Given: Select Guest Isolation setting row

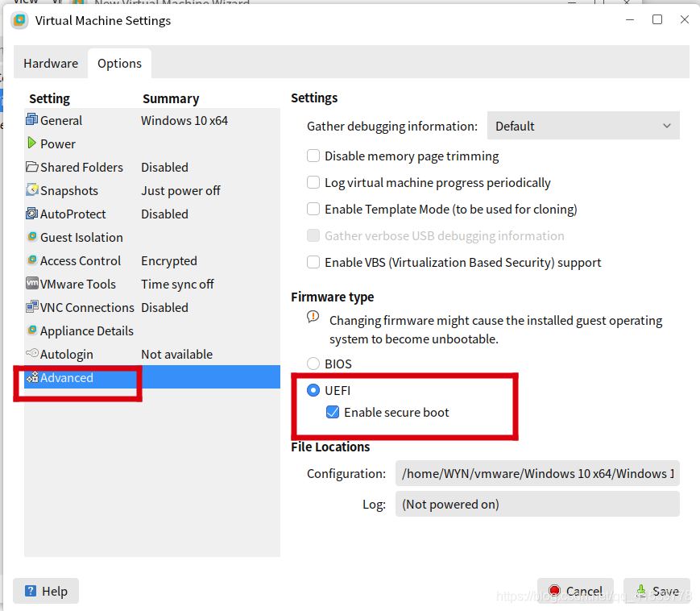Looking at the screenshot, I should click(152, 237).
